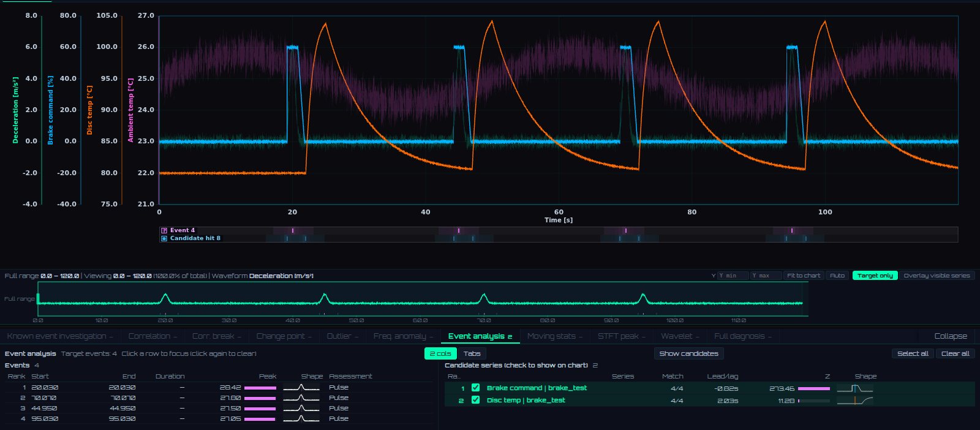
Task: Collapse the analysis panel
Action: pyautogui.click(x=951, y=336)
